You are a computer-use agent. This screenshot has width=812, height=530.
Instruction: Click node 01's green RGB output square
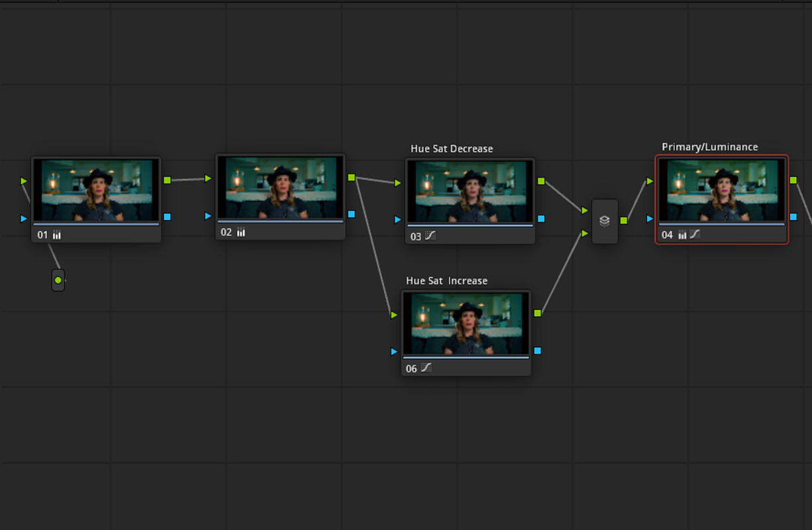(167, 180)
